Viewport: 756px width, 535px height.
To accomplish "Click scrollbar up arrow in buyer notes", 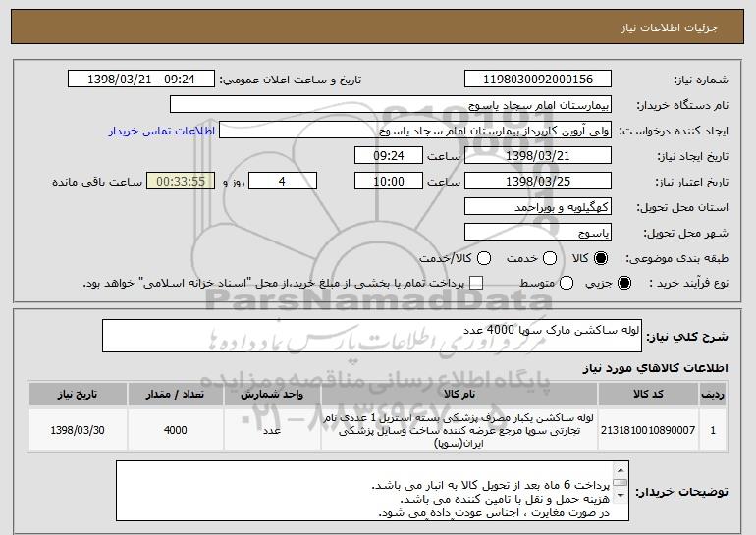I will point(621,470).
